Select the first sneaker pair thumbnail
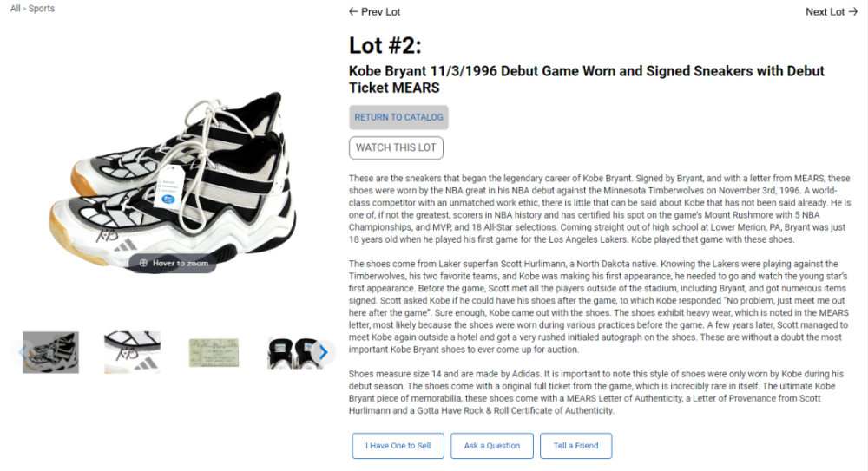 51,352
